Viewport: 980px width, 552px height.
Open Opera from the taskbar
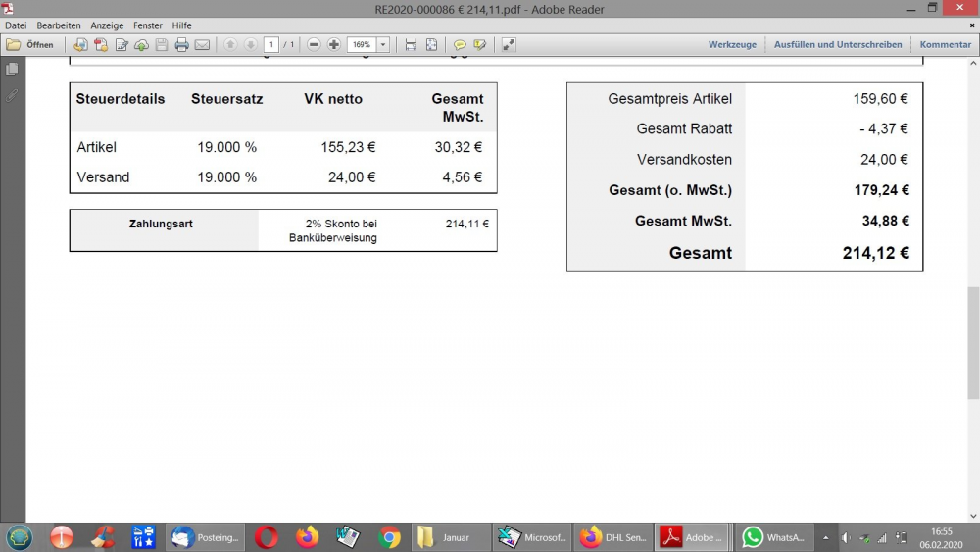[x=266, y=537]
